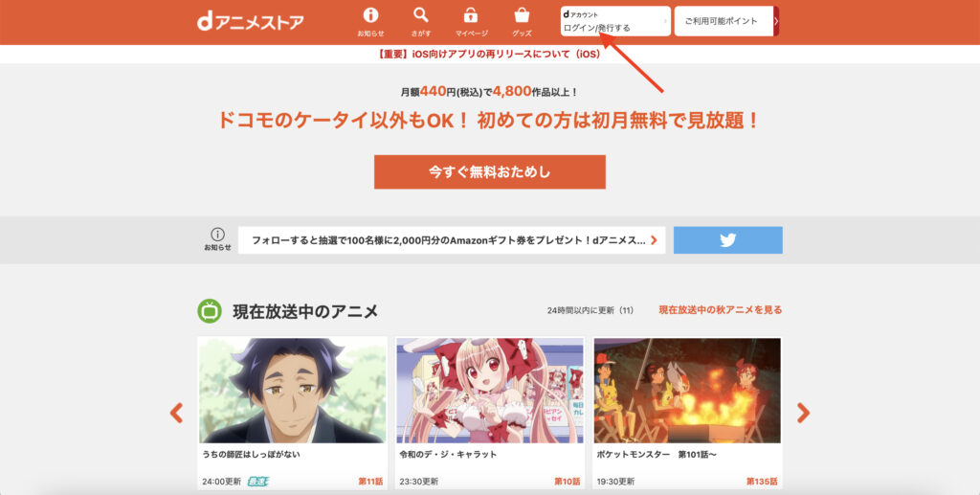Open the ポケットモンスター campfire thumbnail
The image size is (980, 495).
[687, 390]
